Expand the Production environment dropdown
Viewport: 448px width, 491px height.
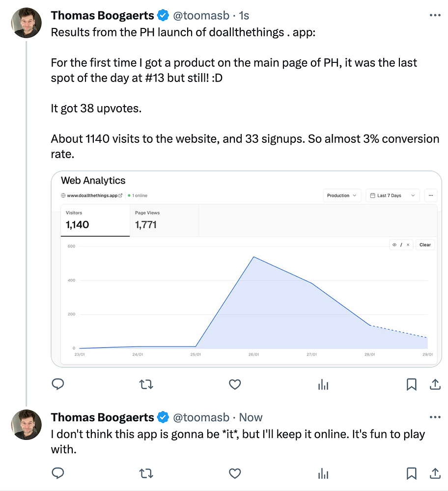click(342, 195)
